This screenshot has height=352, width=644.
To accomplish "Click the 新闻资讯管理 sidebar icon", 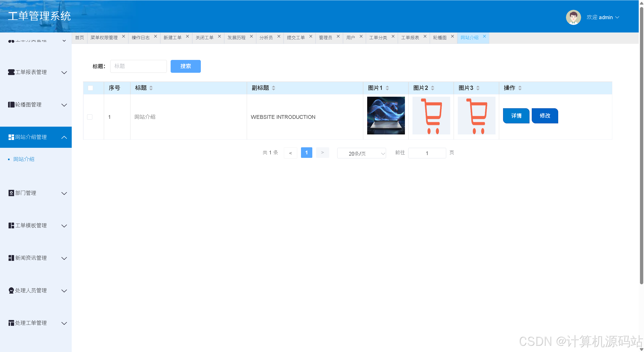I will (11, 258).
